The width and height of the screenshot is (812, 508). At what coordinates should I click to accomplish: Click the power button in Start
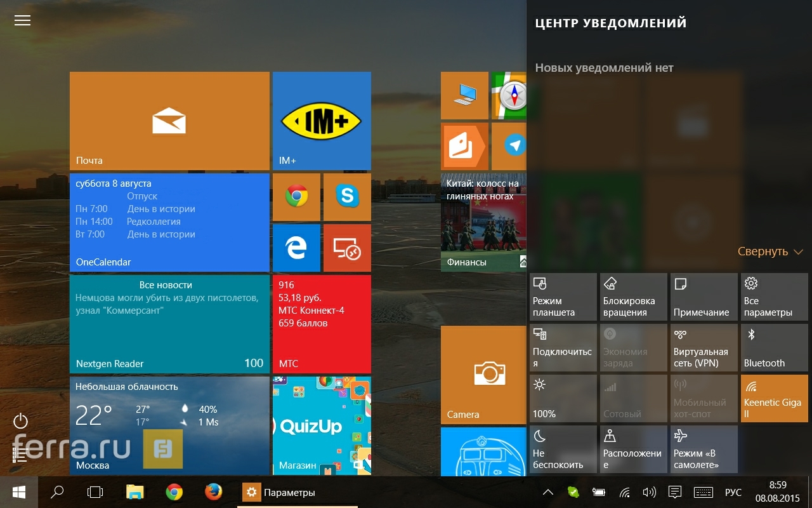(21, 421)
